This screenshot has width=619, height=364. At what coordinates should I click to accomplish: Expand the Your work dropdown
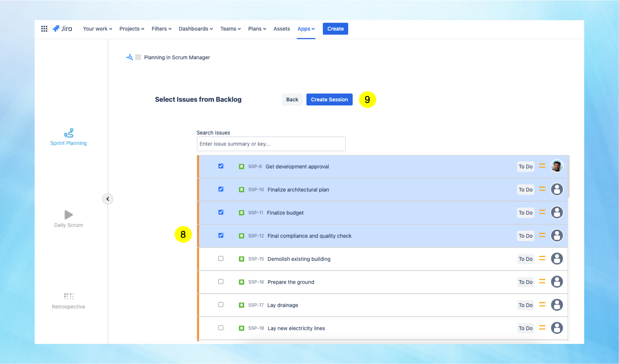pyautogui.click(x=98, y=29)
